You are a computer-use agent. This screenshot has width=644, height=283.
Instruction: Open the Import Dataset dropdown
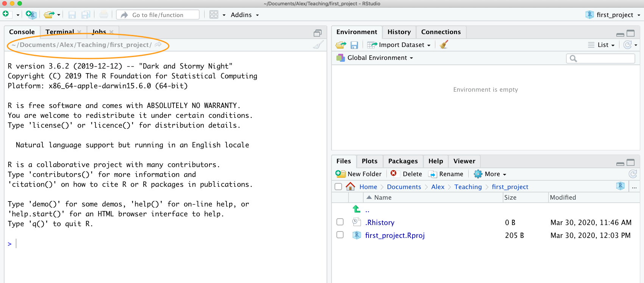pyautogui.click(x=399, y=45)
